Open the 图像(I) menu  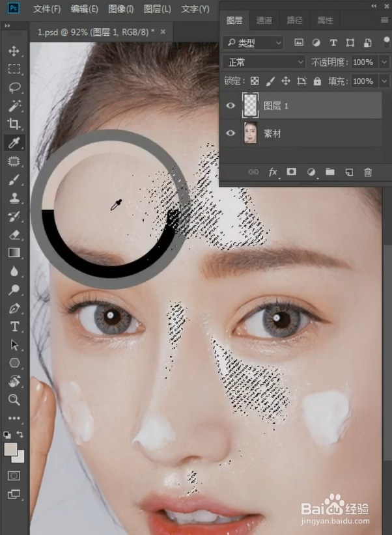pyautogui.click(x=121, y=9)
